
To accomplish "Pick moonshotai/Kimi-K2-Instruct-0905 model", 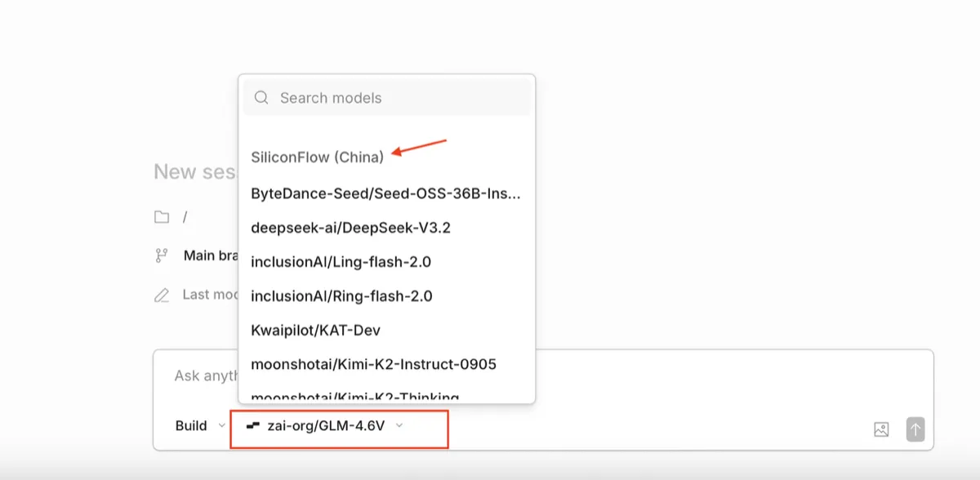I will [x=386, y=364].
